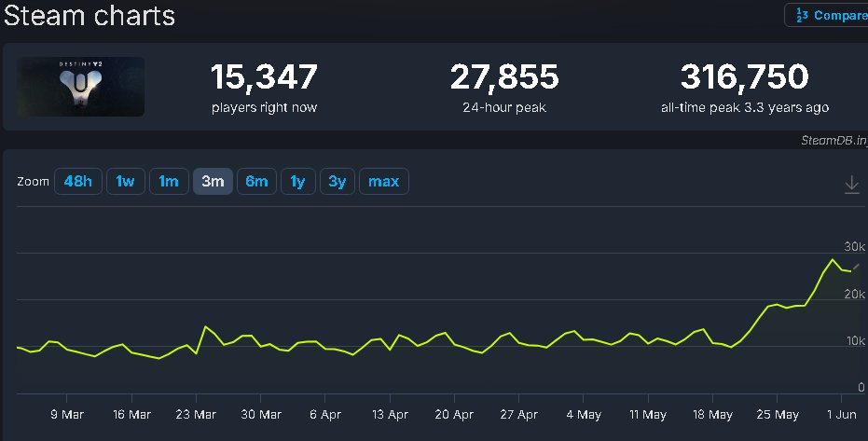Click the 316,750 all-time peak value
This screenshot has height=441, width=868.
click(x=745, y=76)
